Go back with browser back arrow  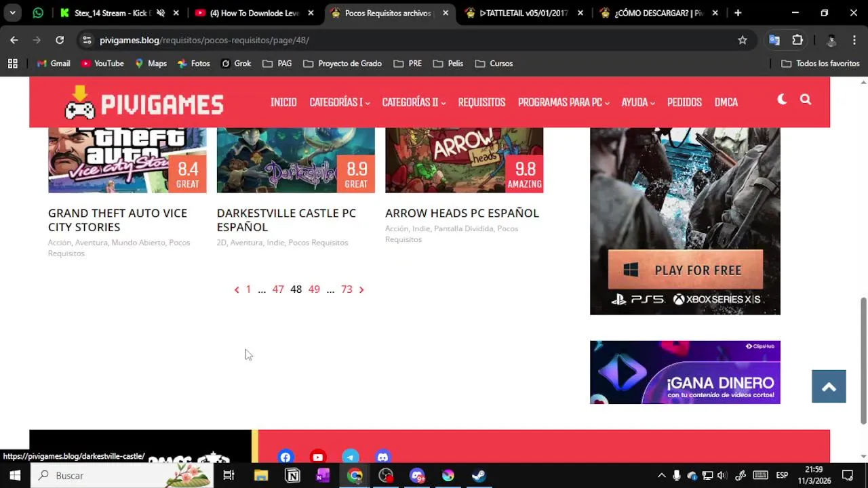(14, 40)
